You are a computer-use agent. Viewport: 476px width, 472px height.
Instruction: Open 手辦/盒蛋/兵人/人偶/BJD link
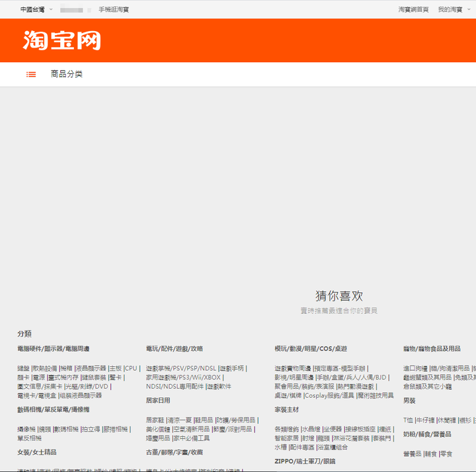352,377
